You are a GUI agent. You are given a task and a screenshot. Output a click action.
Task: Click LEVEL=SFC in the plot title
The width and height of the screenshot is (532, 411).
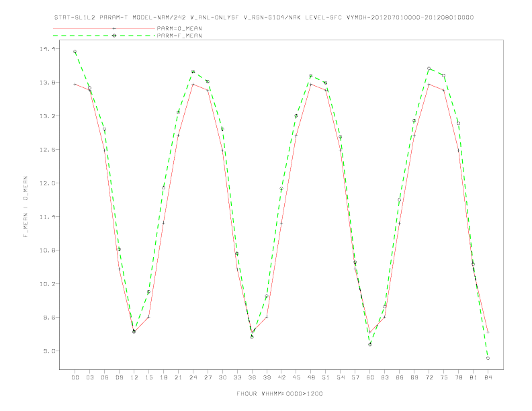[x=323, y=17]
